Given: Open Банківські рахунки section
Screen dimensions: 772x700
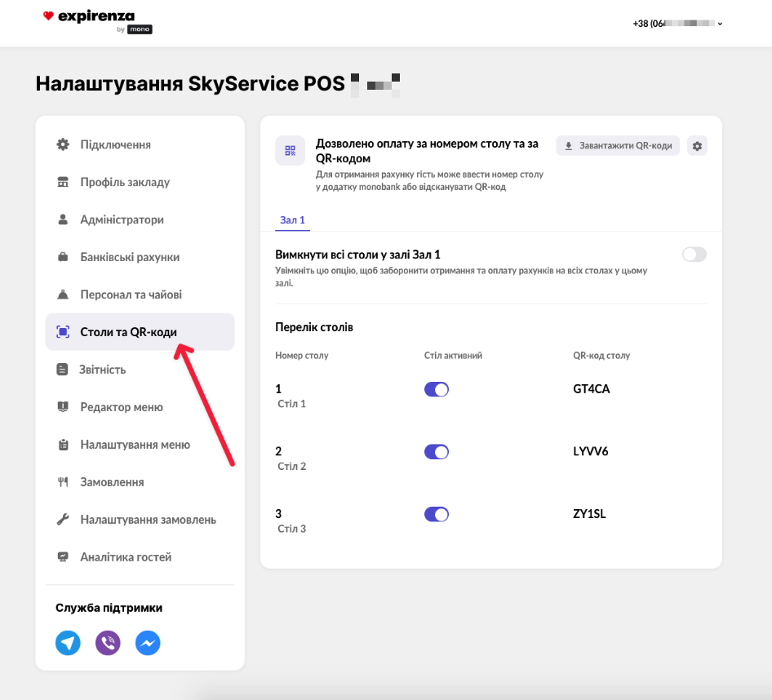Looking at the screenshot, I should pos(130,257).
